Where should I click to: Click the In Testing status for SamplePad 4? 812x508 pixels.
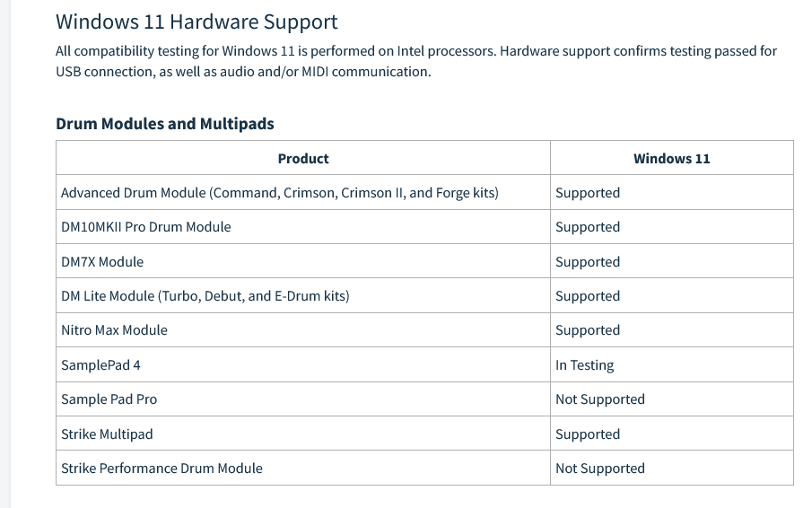click(x=585, y=365)
